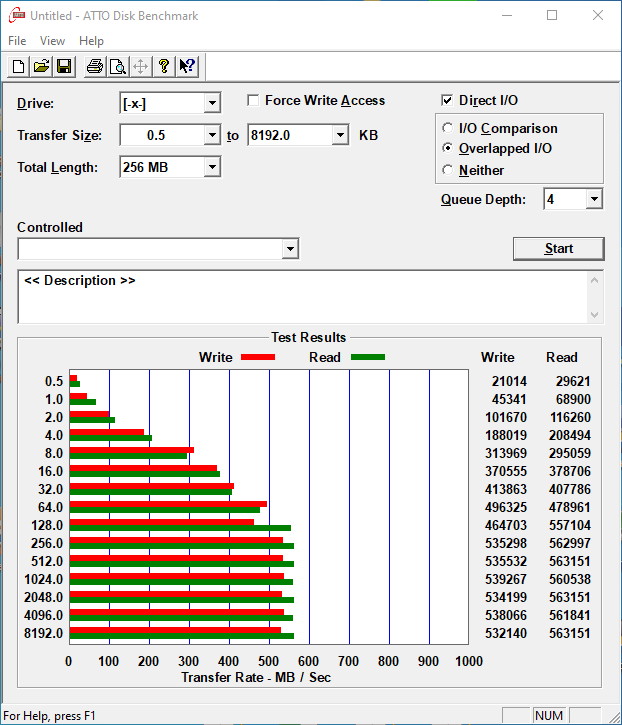Click the description scrollbar up arrow
Viewport: 622px width, 725px height.
[595, 280]
